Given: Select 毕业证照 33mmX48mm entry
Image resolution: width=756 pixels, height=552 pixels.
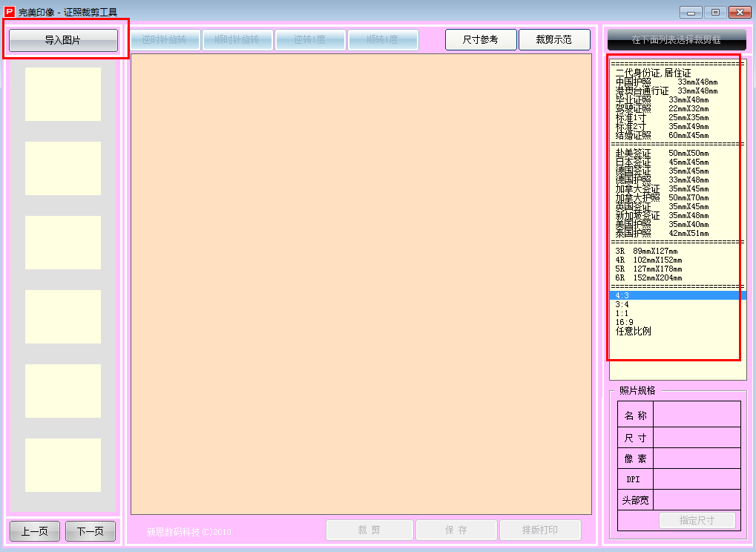Looking at the screenshot, I should click(x=677, y=100).
